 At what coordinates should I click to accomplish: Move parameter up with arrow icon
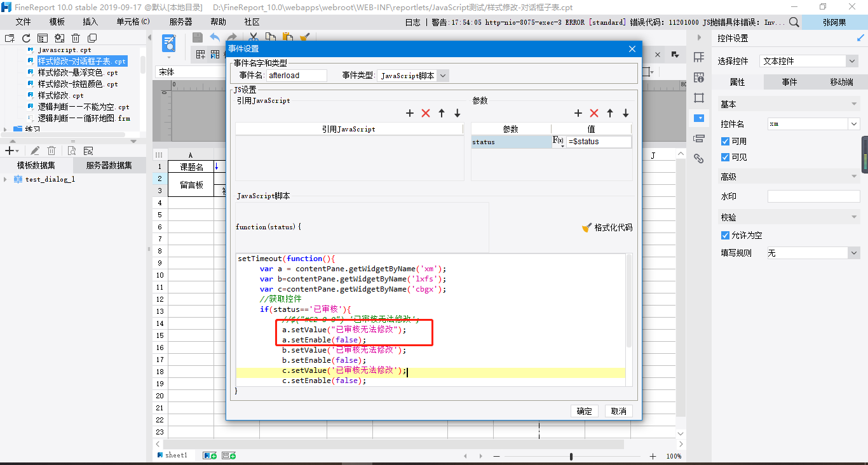610,113
